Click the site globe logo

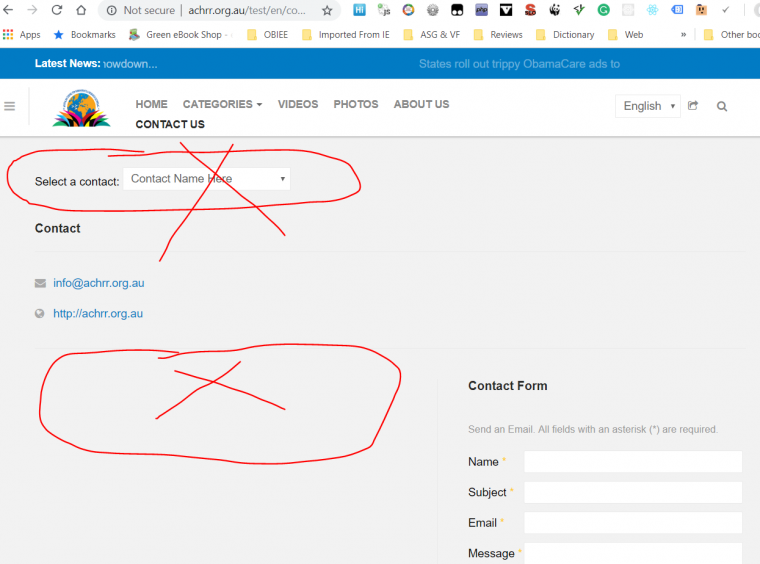tap(81, 108)
